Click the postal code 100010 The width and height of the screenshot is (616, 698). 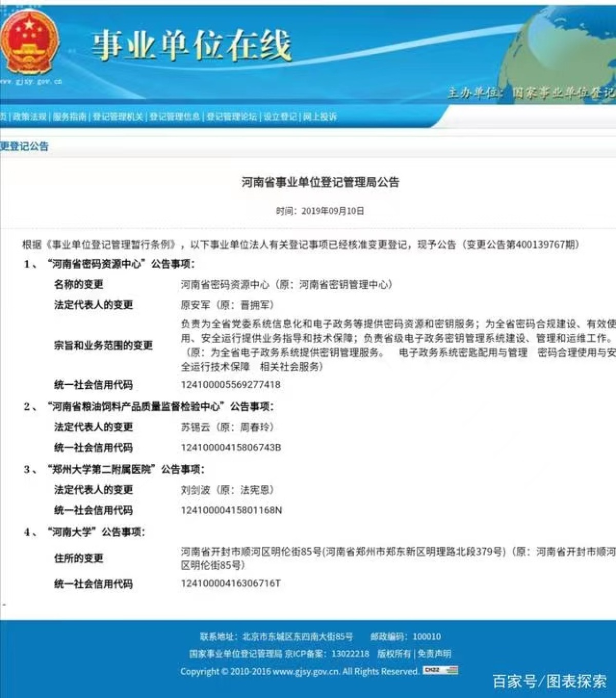[x=427, y=636]
